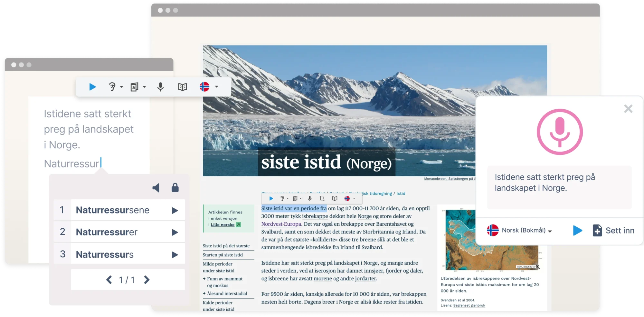Go to previous suggestion page
Viewport: 644px width, 317px height.
(x=109, y=280)
